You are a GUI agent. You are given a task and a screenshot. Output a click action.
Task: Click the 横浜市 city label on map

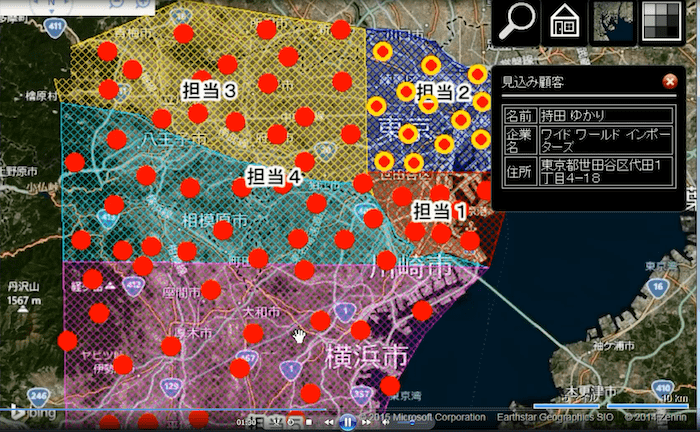[x=365, y=356]
